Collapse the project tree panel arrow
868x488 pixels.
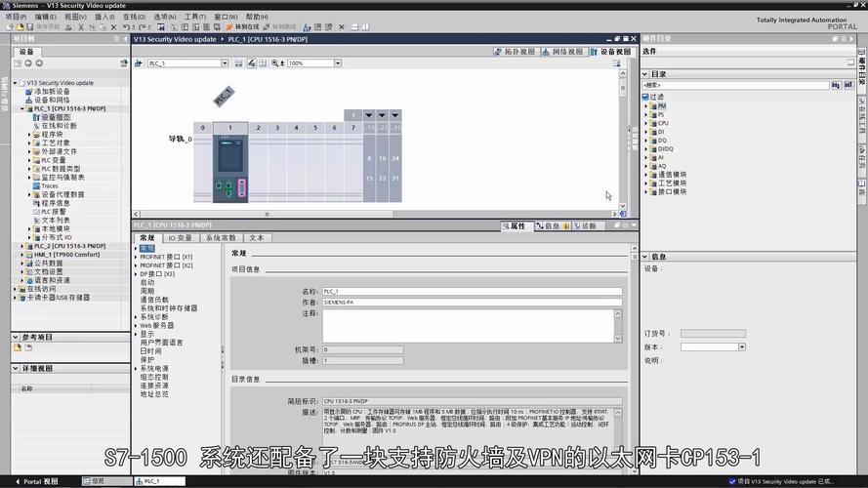click(x=126, y=39)
